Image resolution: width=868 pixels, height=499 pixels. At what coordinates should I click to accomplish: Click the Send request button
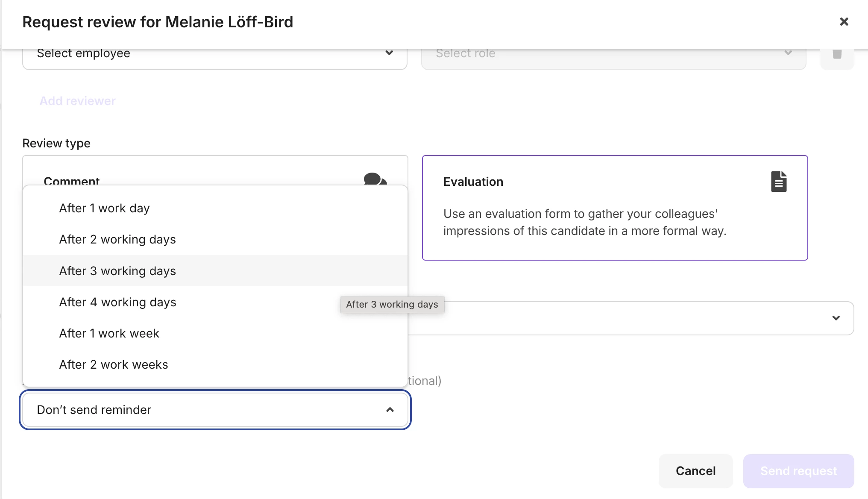click(x=798, y=471)
